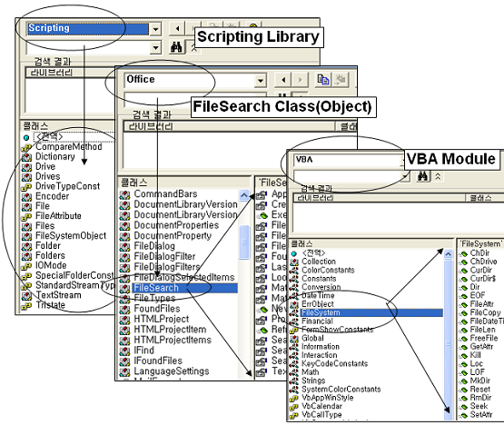Select Strings module in VBA list
Screen dimensions: 504x425
[313, 381]
